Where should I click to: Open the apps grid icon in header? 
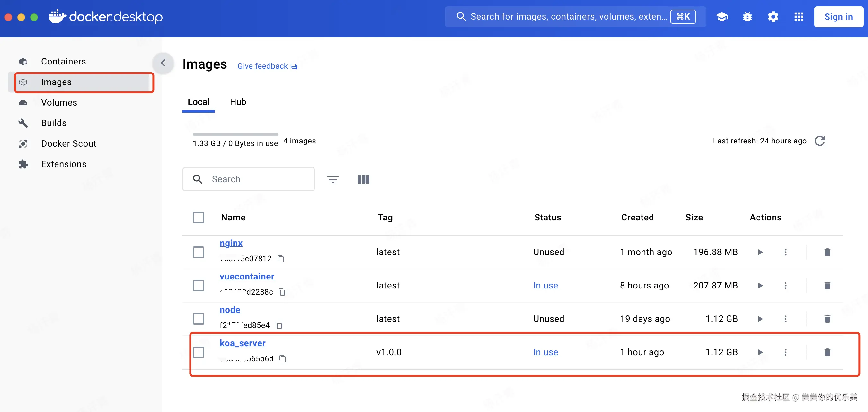799,16
